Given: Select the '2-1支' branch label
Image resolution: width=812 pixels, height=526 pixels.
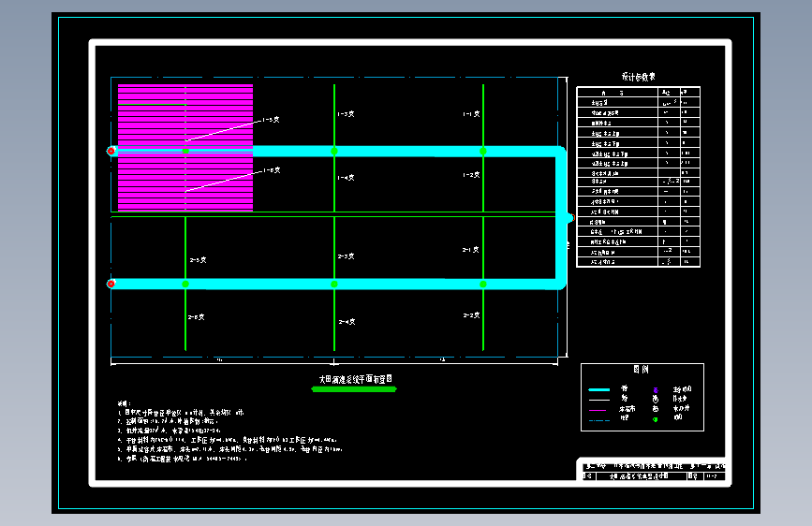Looking at the screenshot, I should click(471, 250).
